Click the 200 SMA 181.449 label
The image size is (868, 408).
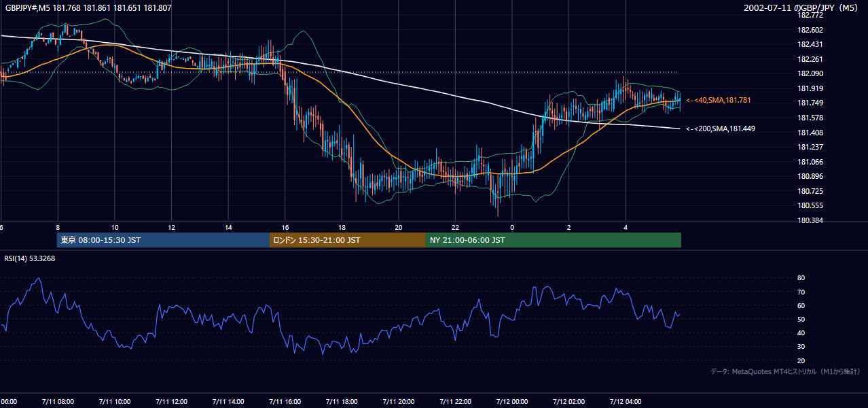[x=721, y=129]
